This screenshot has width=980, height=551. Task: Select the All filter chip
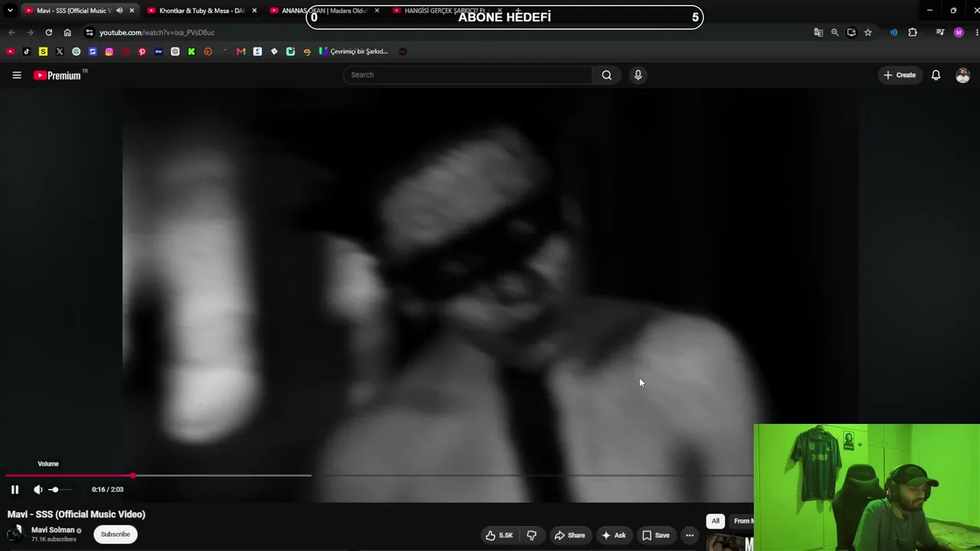coord(715,521)
